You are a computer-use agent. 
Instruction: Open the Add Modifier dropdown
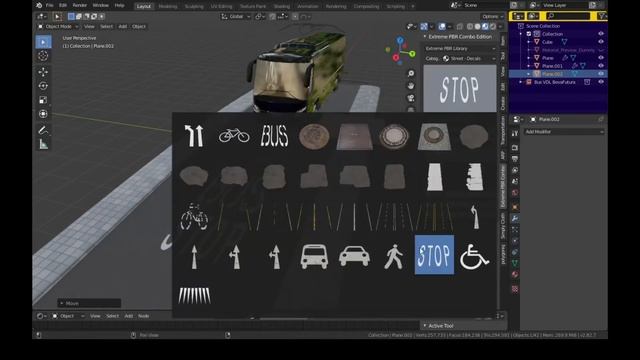[564, 132]
